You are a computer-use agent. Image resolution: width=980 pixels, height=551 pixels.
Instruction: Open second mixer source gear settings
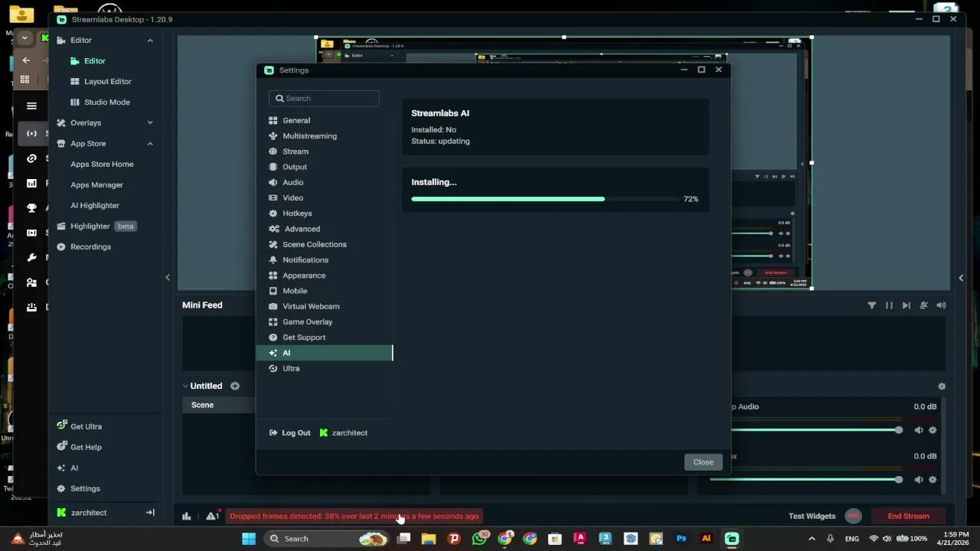click(x=933, y=480)
